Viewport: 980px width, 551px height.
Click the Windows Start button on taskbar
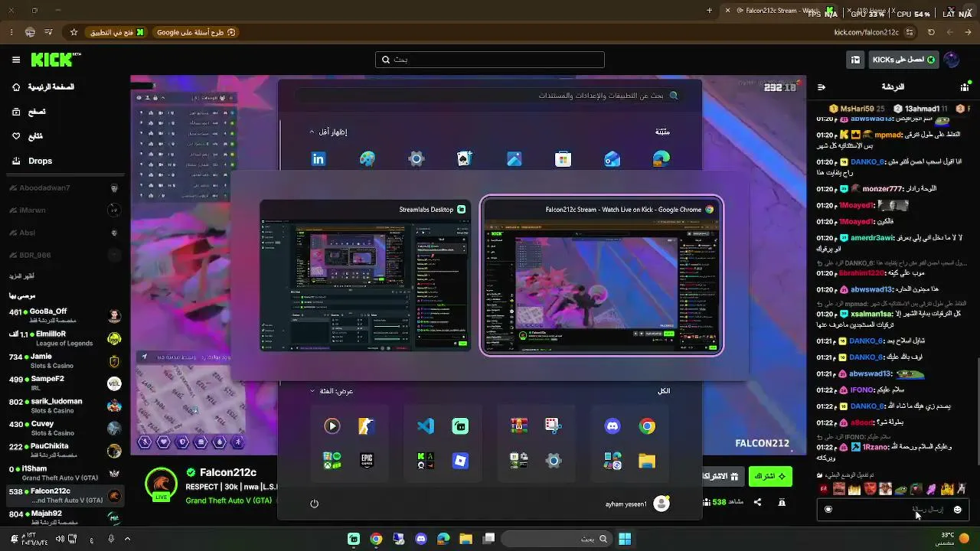pyautogui.click(x=625, y=539)
